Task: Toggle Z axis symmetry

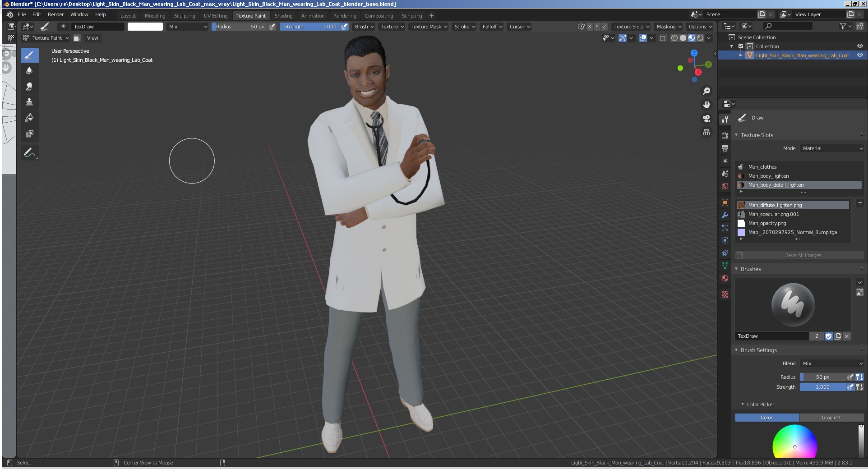Action: (x=604, y=27)
